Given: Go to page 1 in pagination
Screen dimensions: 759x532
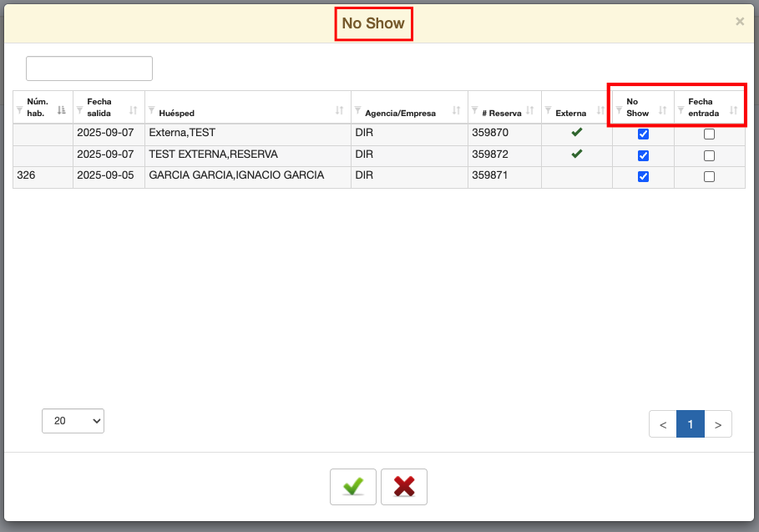Looking at the screenshot, I should 691,424.
